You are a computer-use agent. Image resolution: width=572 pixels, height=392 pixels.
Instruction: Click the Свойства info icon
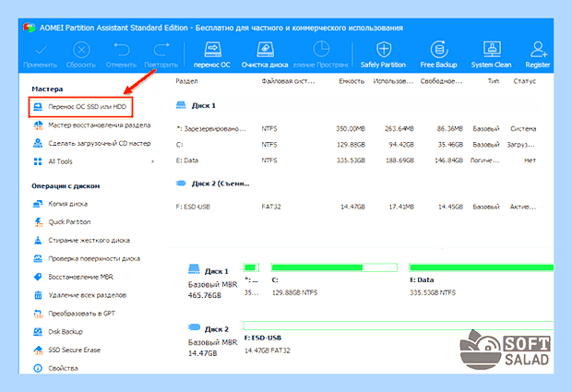(x=38, y=368)
